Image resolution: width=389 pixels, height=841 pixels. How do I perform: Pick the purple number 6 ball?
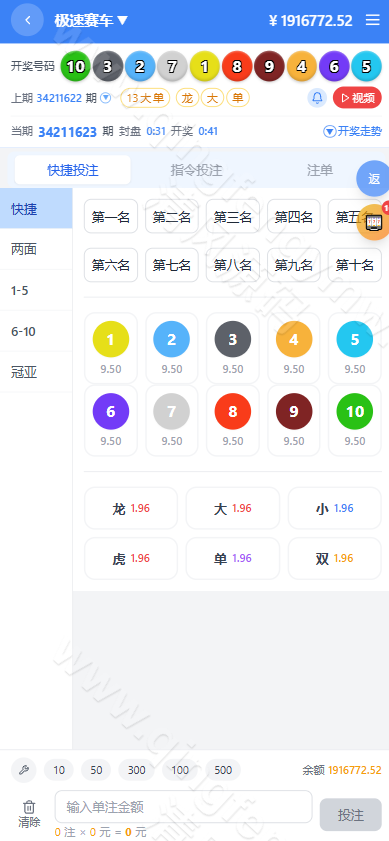111,411
